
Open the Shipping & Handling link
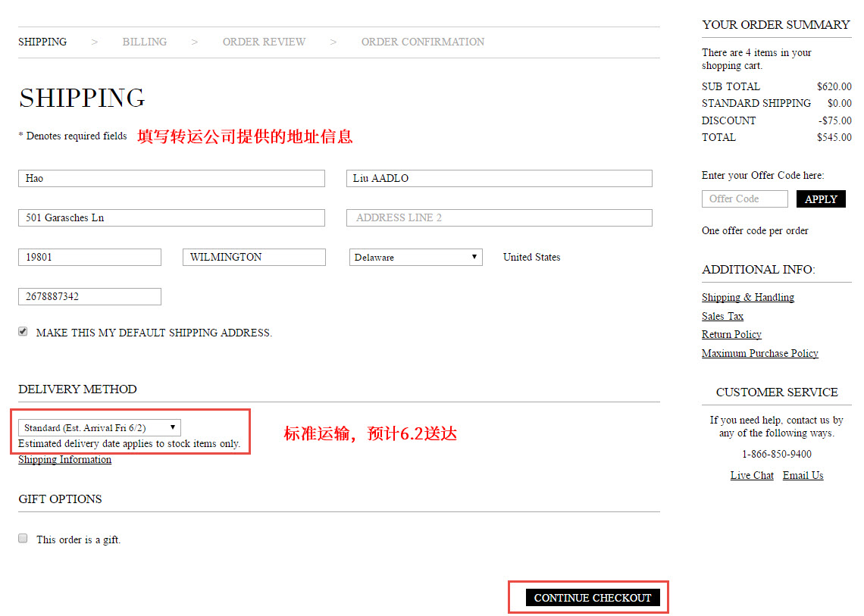pos(748,298)
